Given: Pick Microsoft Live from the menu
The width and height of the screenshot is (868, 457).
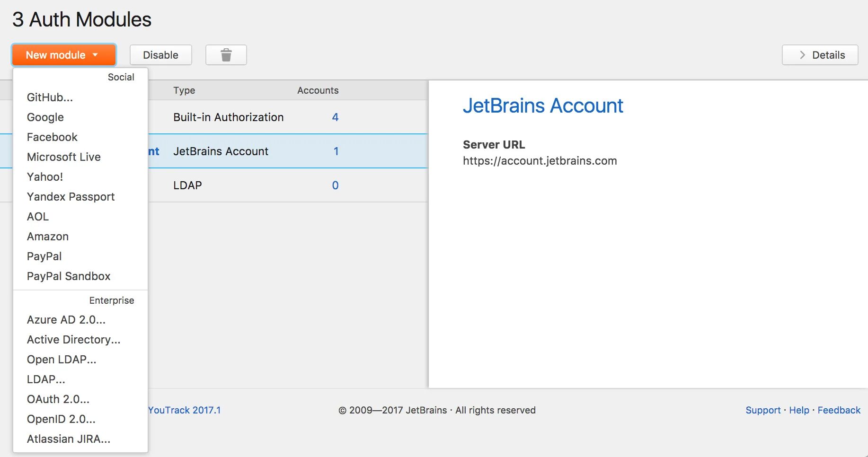Looking at the screenshot, I should point(64,157).
